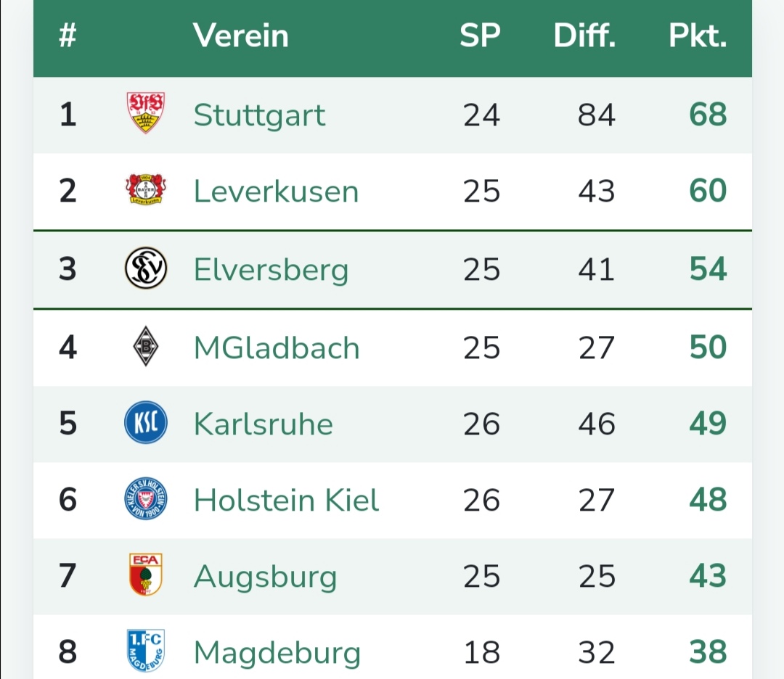The width and height of the screenshot is (784, 679).
Task: Open the Karlsruhe club link
Action: (x=263, y=424)
